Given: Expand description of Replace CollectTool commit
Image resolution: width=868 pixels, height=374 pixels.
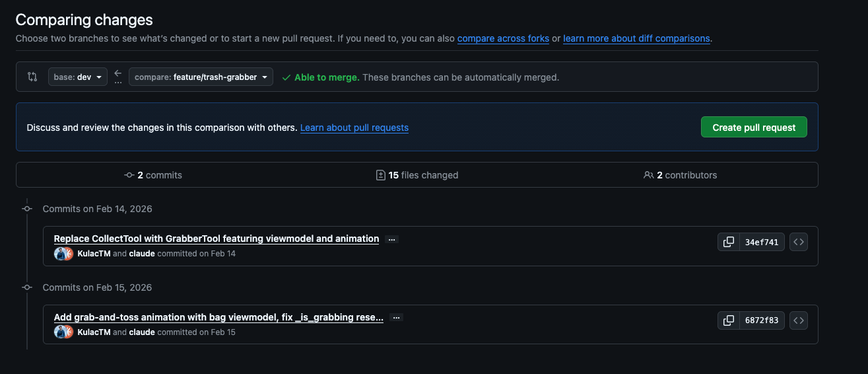Looking at the screenshot, I should tap(391, 239).
